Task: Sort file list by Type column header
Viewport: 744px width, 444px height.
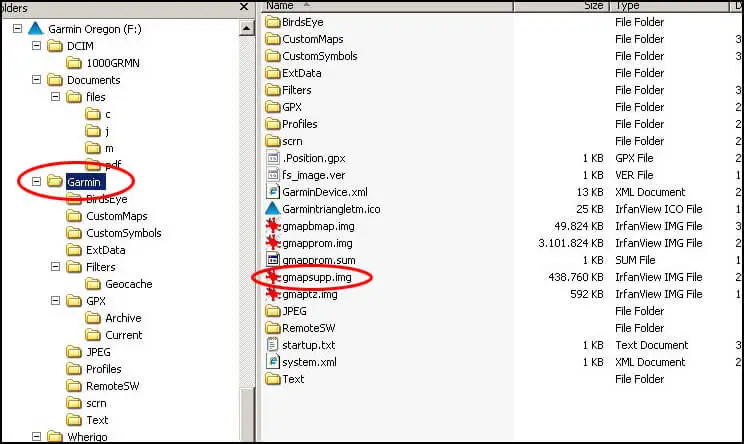Action: point(669,6)
